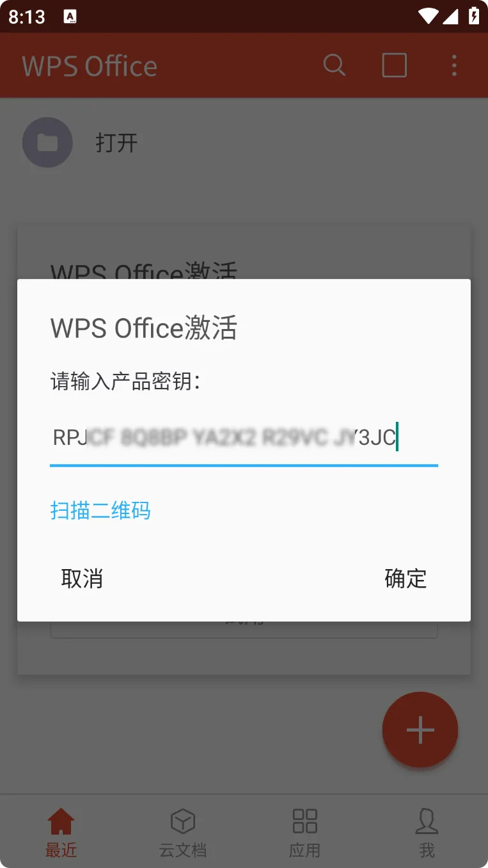Switch to the 应用 tab label
The height and width of the screenshot is (868, 488).
(304, 850)
